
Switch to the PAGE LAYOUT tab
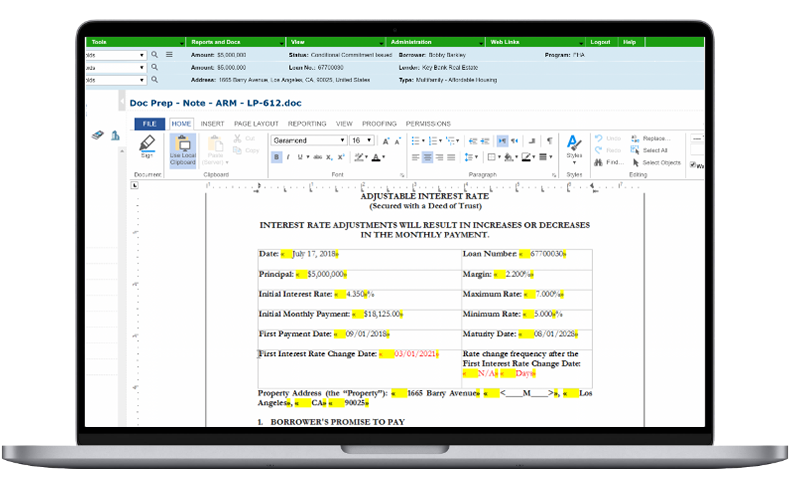(256, 124)
